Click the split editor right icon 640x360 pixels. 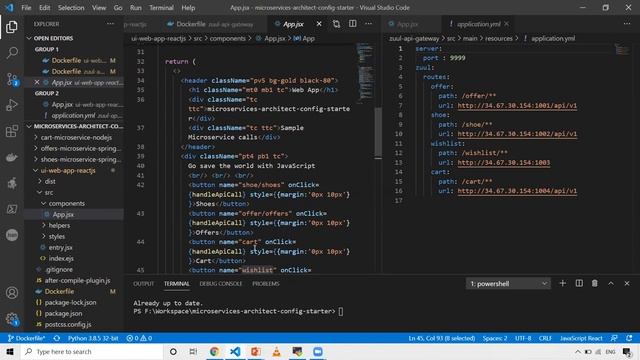pyautogui.click(x=352, y=24)
